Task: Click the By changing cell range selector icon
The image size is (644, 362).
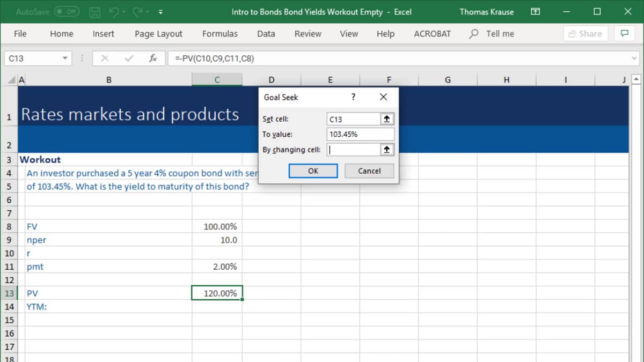Action: click(386, 150)
